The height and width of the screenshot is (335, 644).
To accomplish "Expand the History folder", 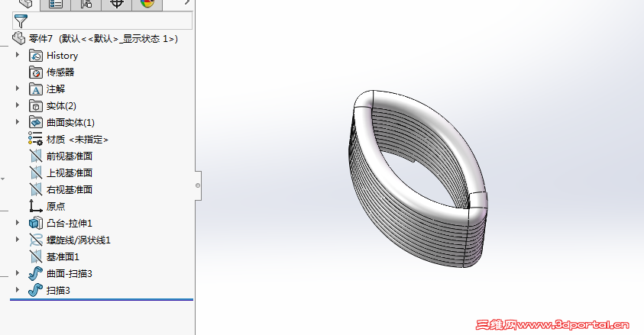I will pos(18,54).
